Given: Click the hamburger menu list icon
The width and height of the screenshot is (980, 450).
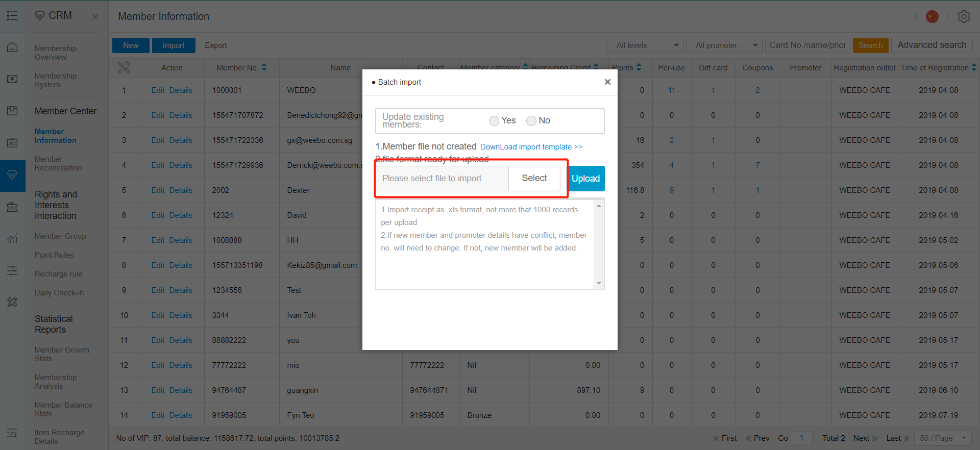Looking at the screenshot, I should (x=12, y=16).
